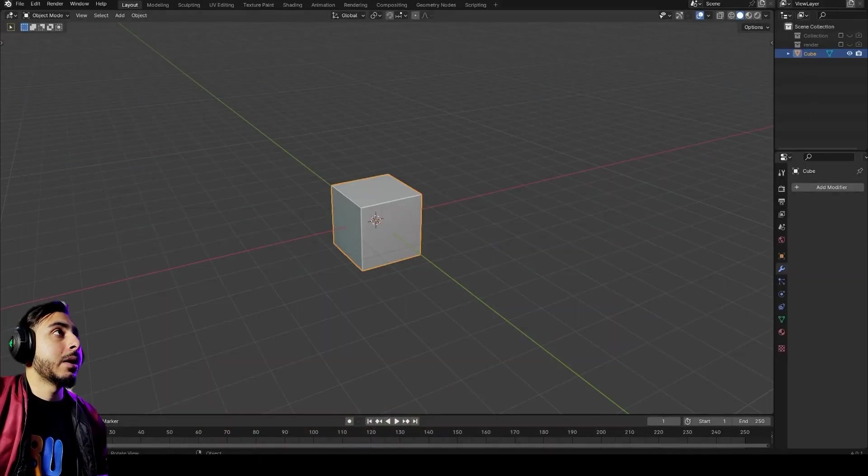
Task: Open the View Layer properties tab
Action: [x=782, y=214]
